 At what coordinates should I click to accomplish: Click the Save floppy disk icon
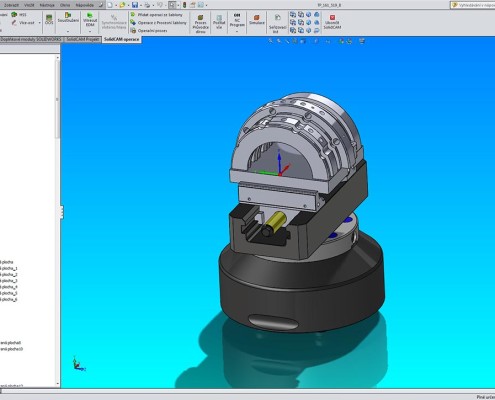[135, 5]
